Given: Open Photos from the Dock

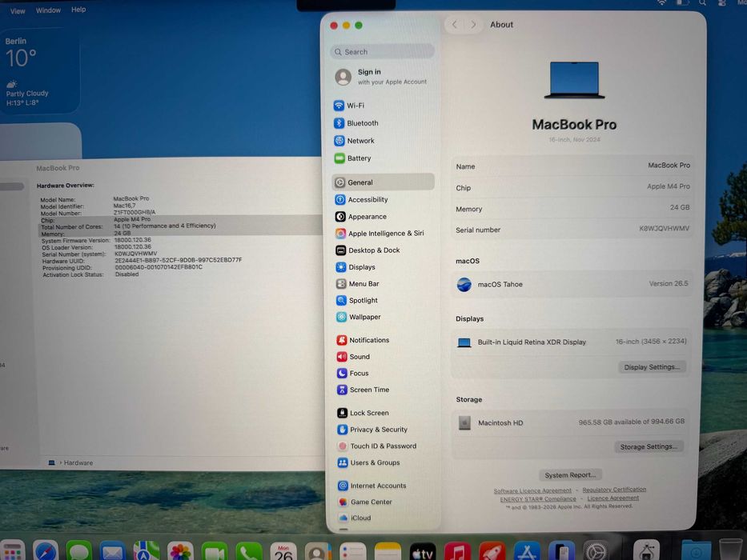Looking at the screenshot, I should tap(181, 551).
